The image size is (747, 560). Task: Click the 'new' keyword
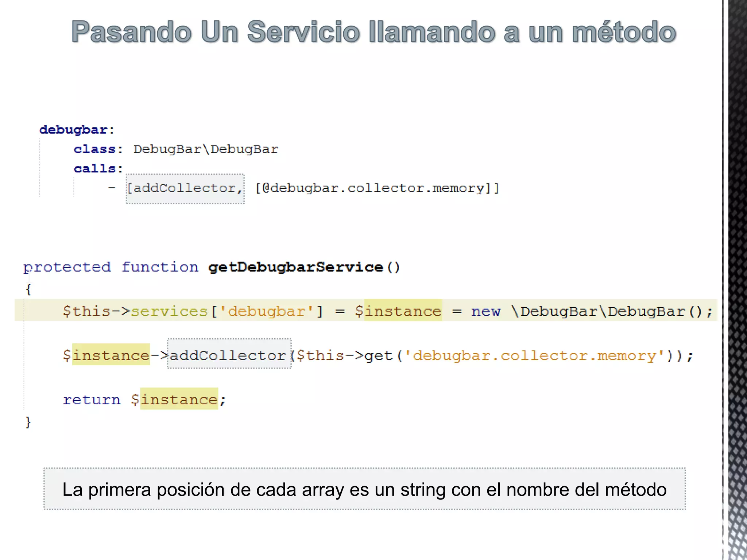click(x=486, y=311)
